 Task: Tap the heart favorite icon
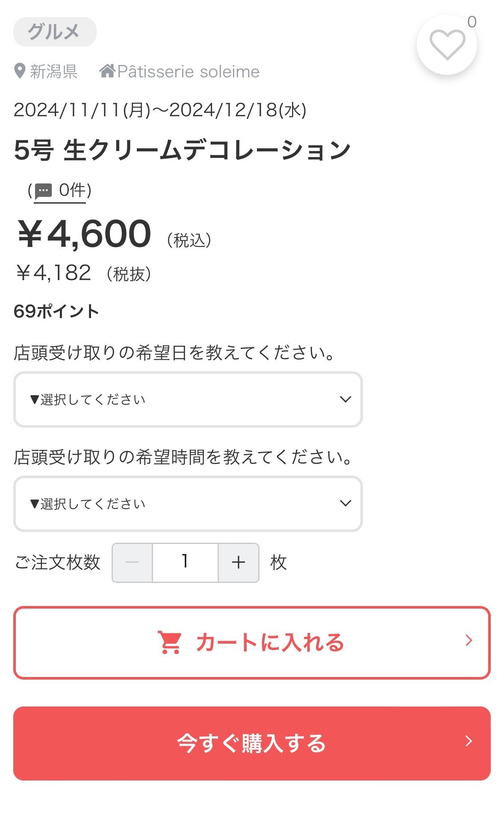(x=447, y=45)
